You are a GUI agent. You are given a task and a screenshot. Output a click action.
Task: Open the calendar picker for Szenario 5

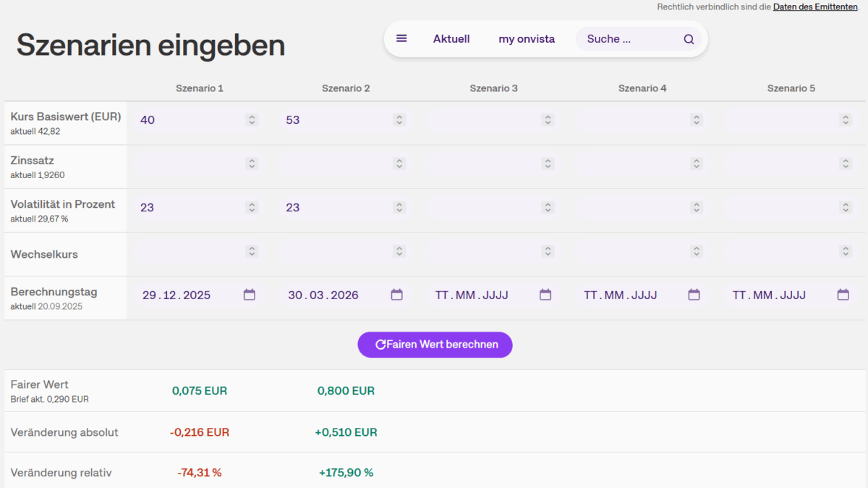tap(843, 295)
